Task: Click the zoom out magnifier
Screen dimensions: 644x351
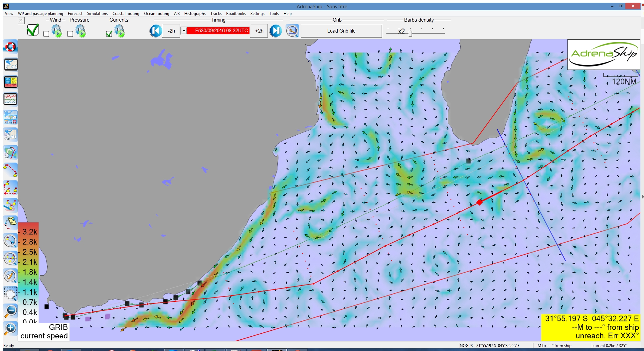Action: click(x=10, y=311)
